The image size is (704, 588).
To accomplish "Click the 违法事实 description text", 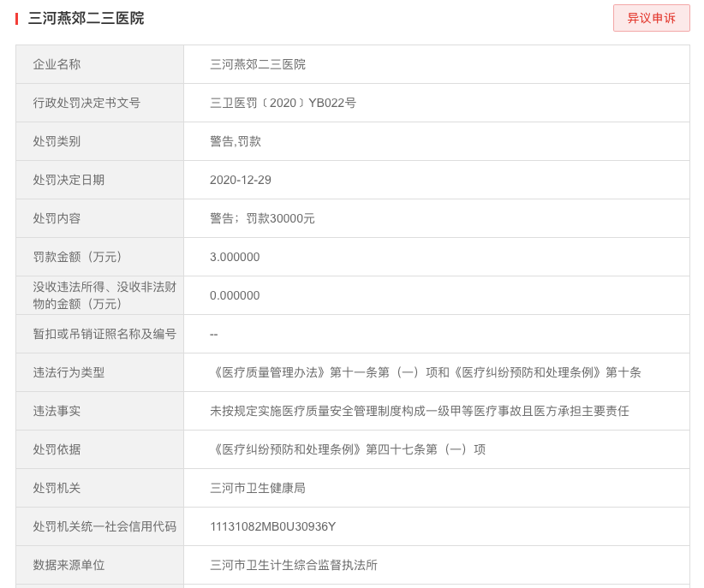I will [419, 411].
